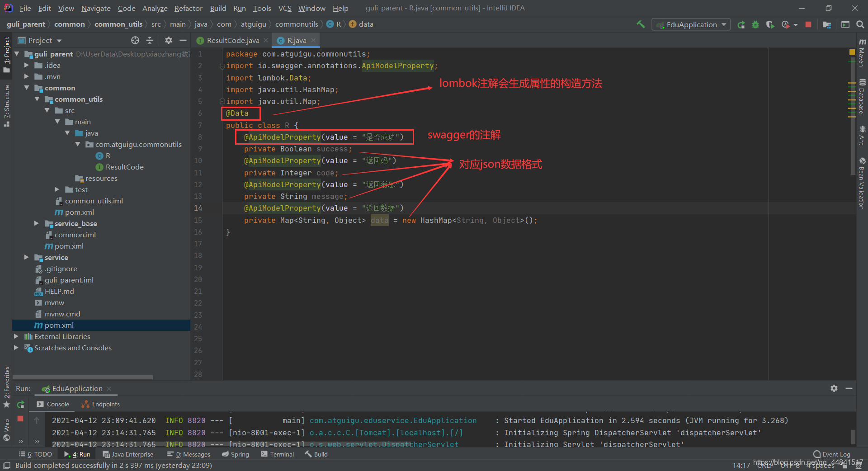Rerun EduApplication from the Run panel sidebar
Viewport: 868px width, 471px height.
pyautogui.click(x=20, y=405)
